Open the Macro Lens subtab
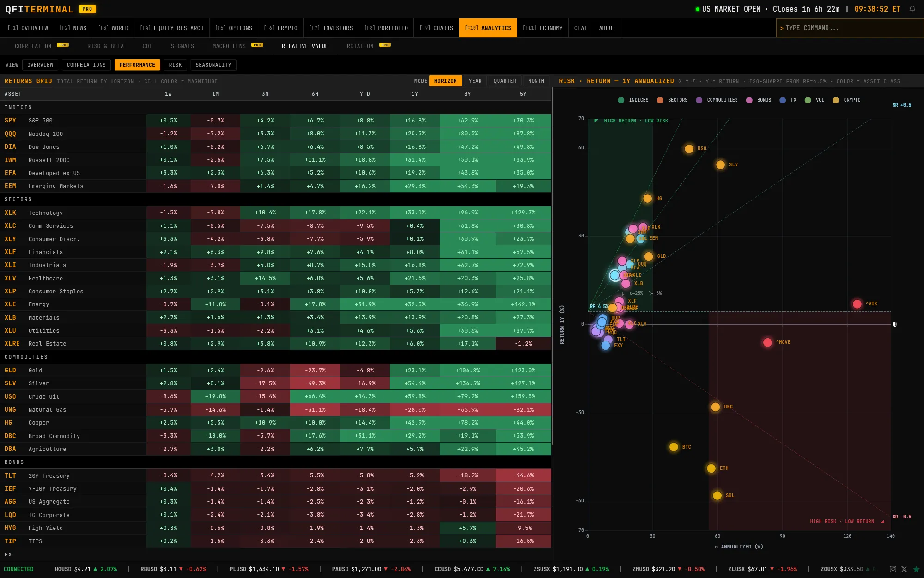Screen dimensions: 924x578 pos(237,46)
